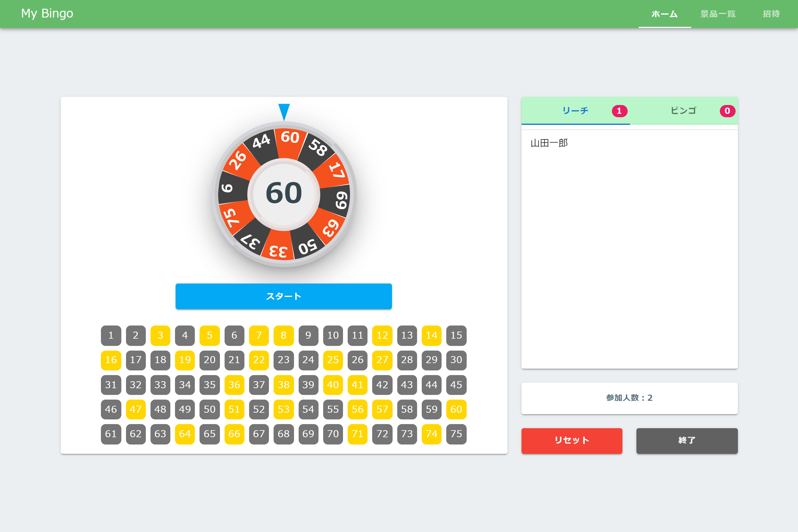Open 景品一覧 in the top navigation

click(718, 14)
